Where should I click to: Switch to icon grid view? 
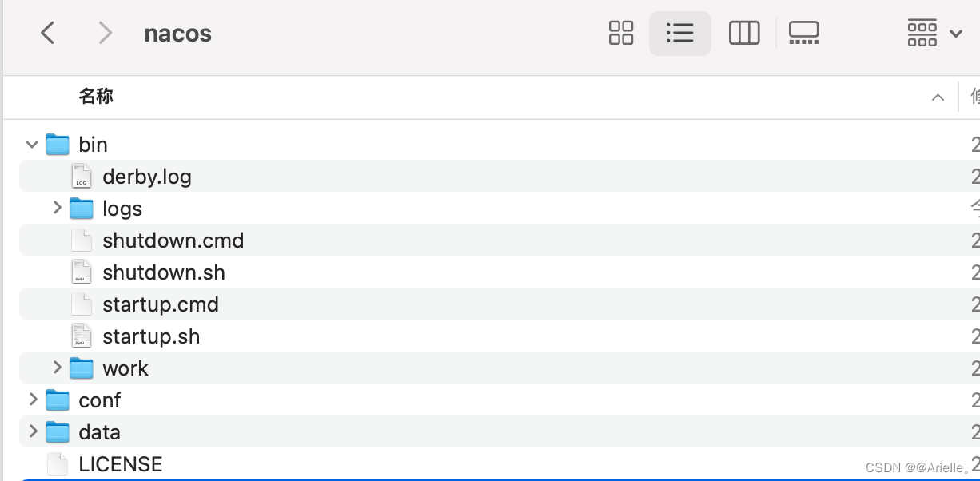coord(620,34)
